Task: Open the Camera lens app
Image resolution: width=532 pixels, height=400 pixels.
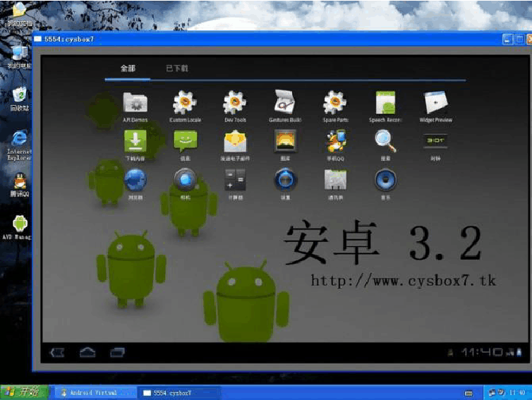Action: click(186, 184)
